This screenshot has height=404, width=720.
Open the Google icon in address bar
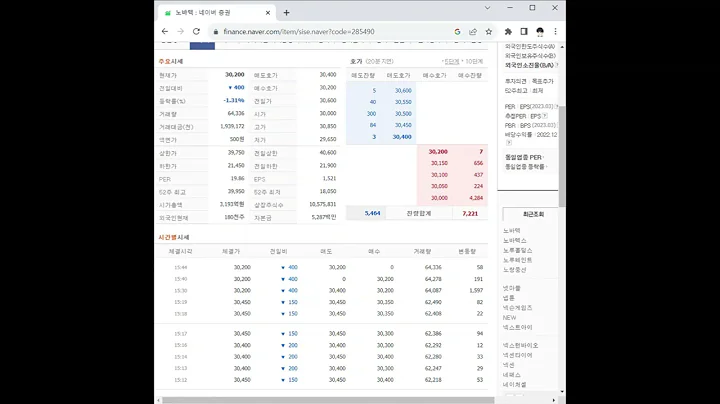click(457, 32)
